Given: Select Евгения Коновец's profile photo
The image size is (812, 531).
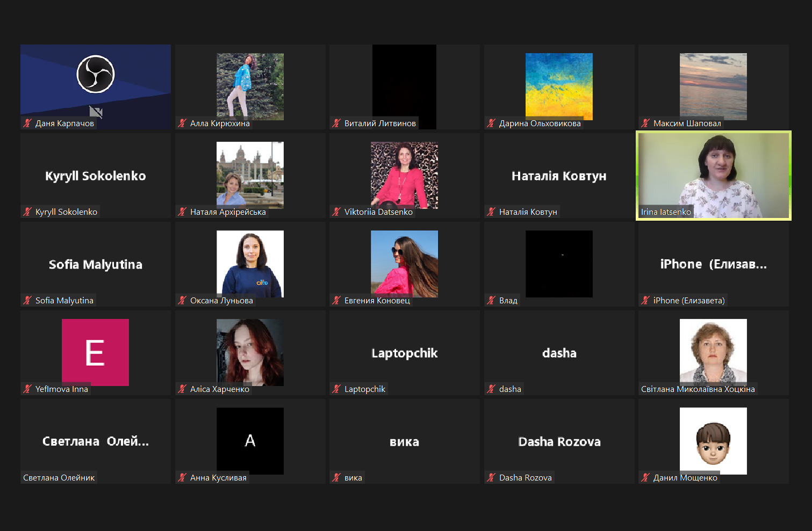Looking at the screenshot, I should tap(404, 264).
